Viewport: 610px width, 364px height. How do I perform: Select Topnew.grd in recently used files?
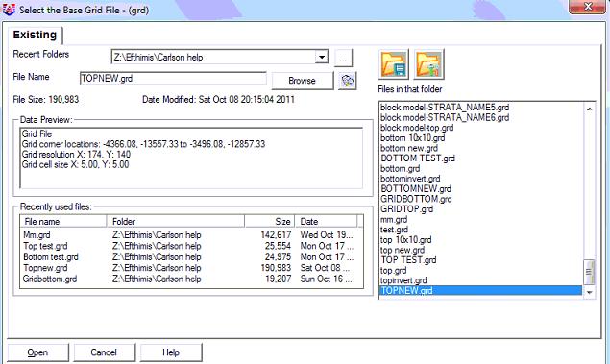pos(45,268)
